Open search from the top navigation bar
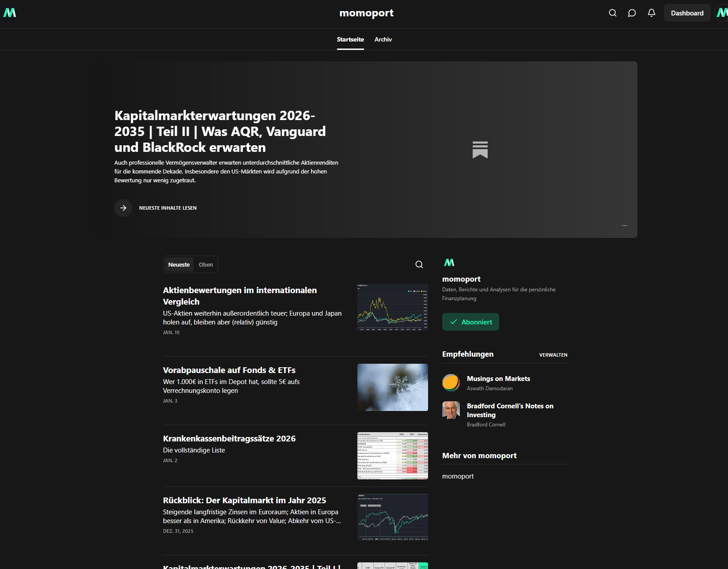 (613, 13)
